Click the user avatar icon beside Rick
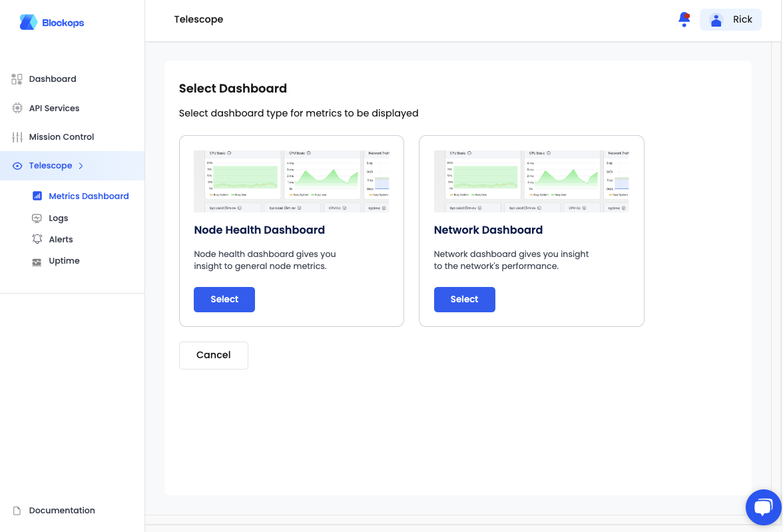783x532 pixels. (x=716, y=20)
